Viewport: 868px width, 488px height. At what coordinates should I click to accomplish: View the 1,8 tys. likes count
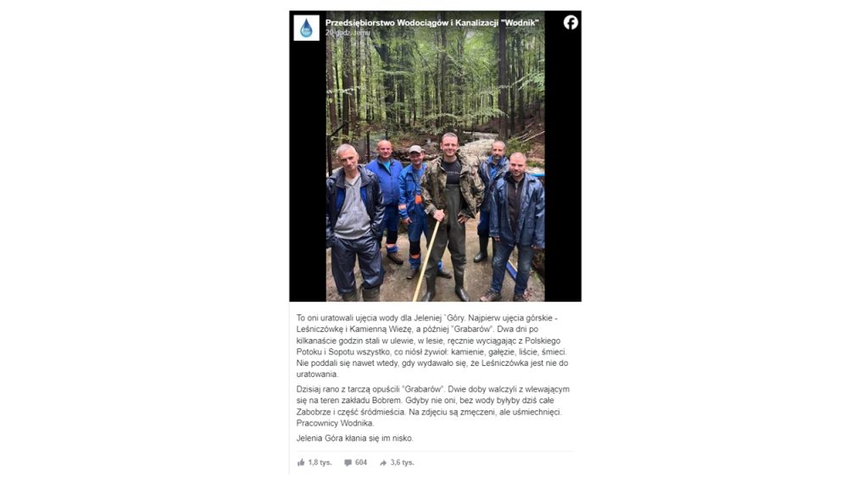point(320,463)
